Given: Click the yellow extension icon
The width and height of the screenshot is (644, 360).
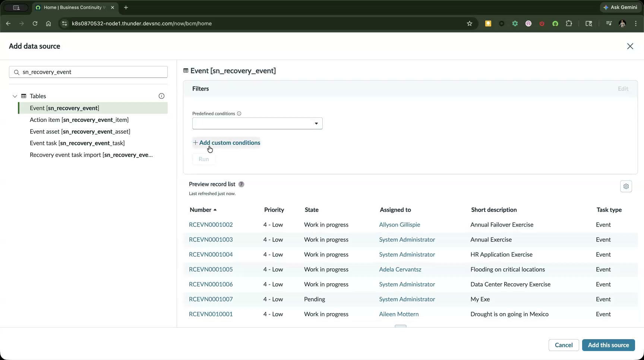Looking at the screenshot, I should click(x=488, y=23).
